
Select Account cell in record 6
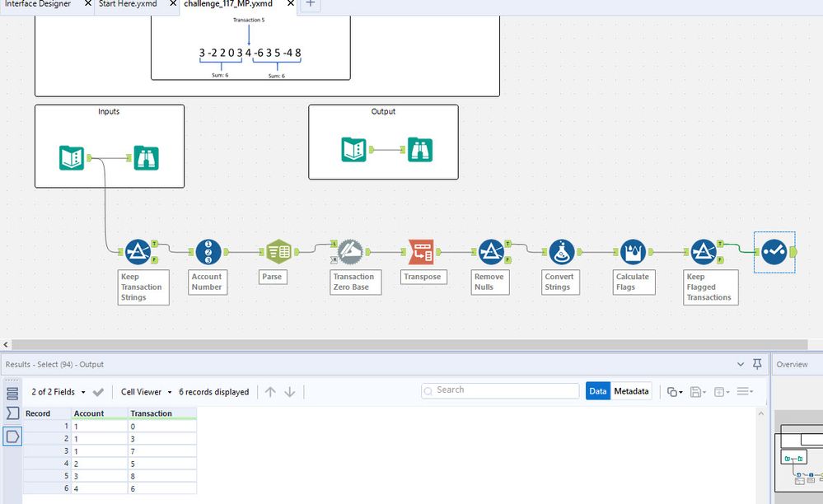point(100,488)
